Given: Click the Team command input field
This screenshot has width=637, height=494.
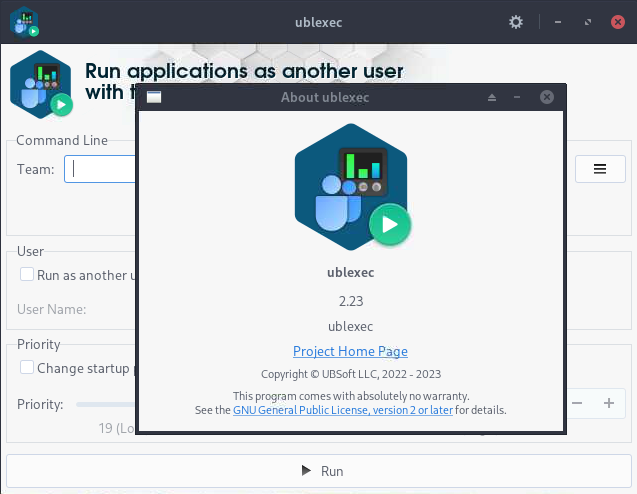Looking at the screenshot, I should pyautogui.click(x=100, y=169).
